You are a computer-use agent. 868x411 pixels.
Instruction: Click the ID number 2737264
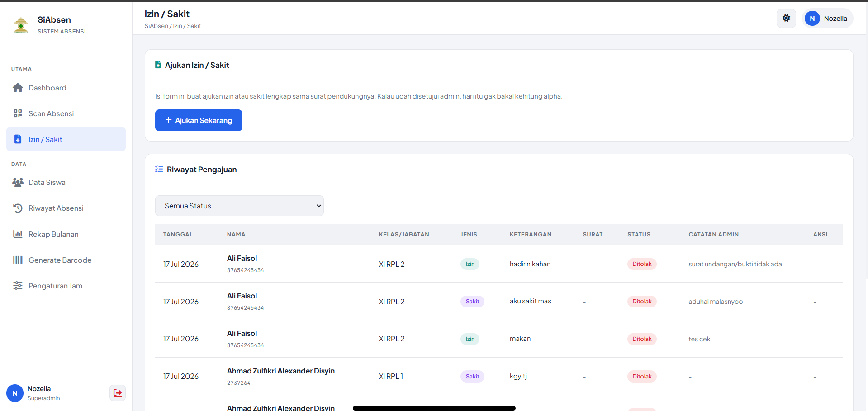click(x=239, y=383)
